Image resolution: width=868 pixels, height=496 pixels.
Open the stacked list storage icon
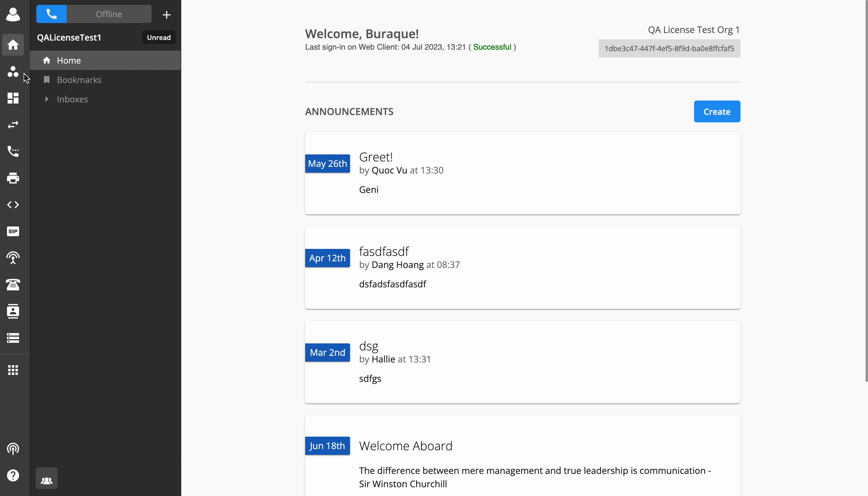pyautogui.click(x=13, y=338)
